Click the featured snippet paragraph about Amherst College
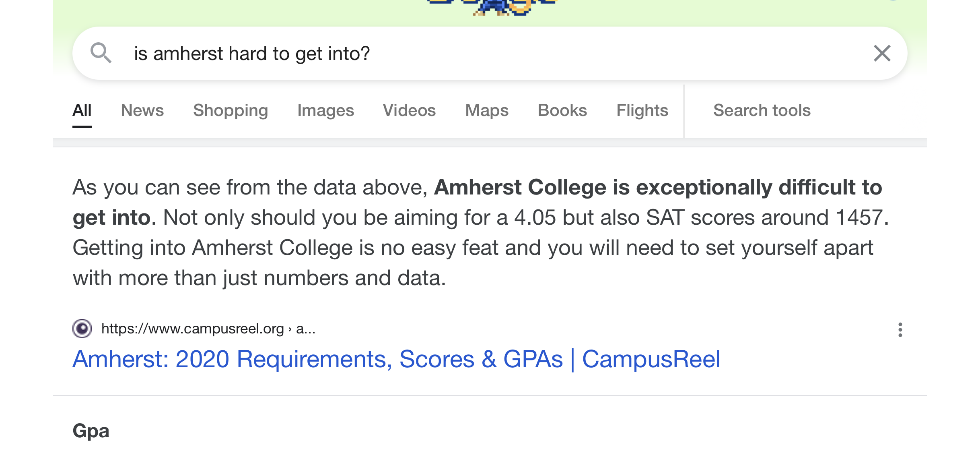The image size is (980, 453). point(481,232)
